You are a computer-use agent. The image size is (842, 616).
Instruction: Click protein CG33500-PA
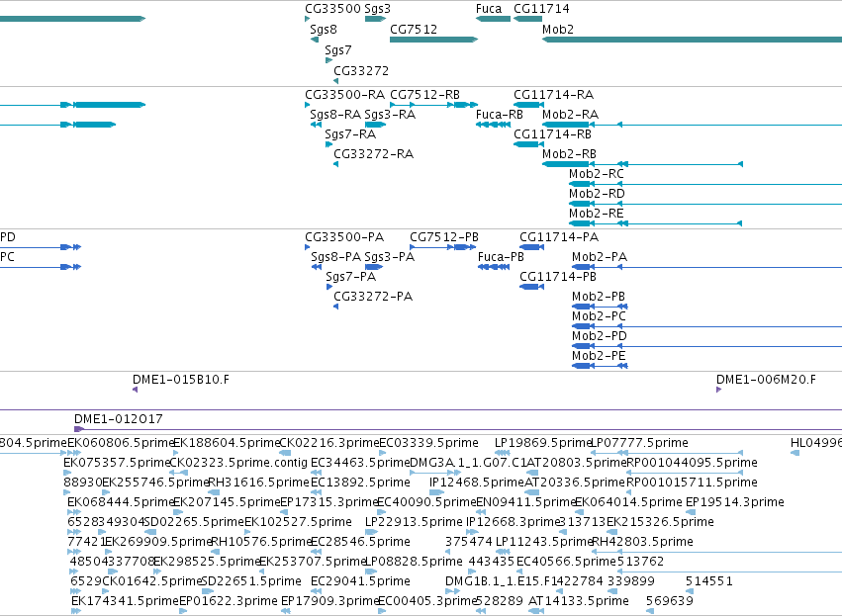point(344,237)
